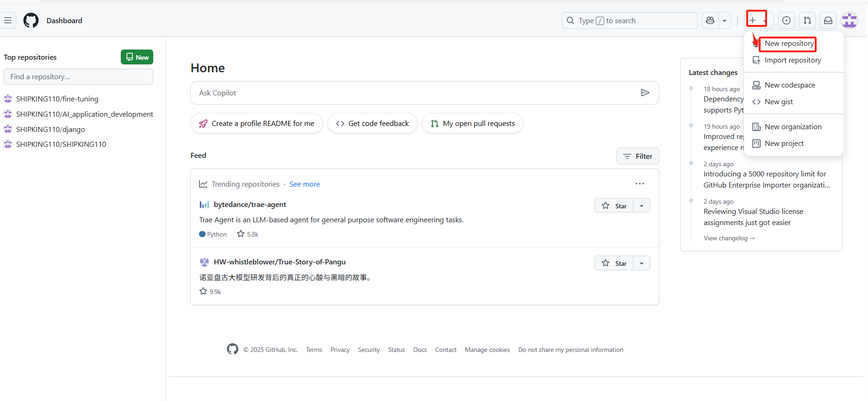
Task: Click avatar icon beside HW-whistleblower repository
Action: (x=204, y=262)
